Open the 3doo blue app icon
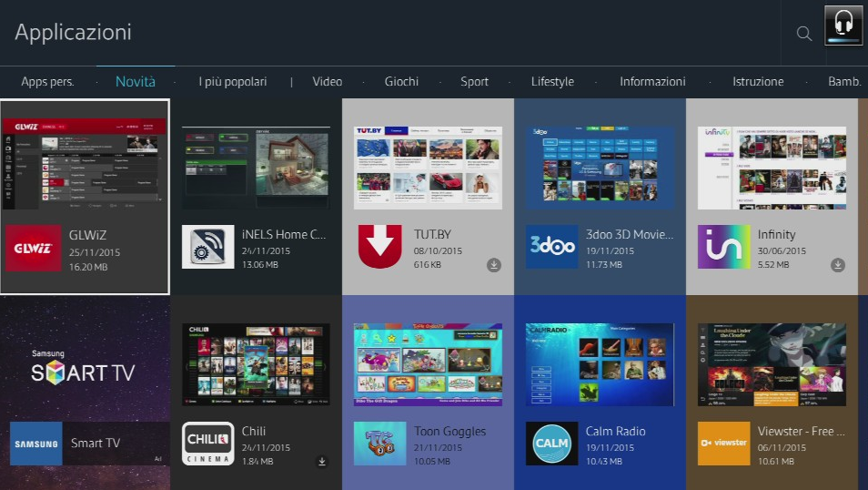 click(552, 247)
